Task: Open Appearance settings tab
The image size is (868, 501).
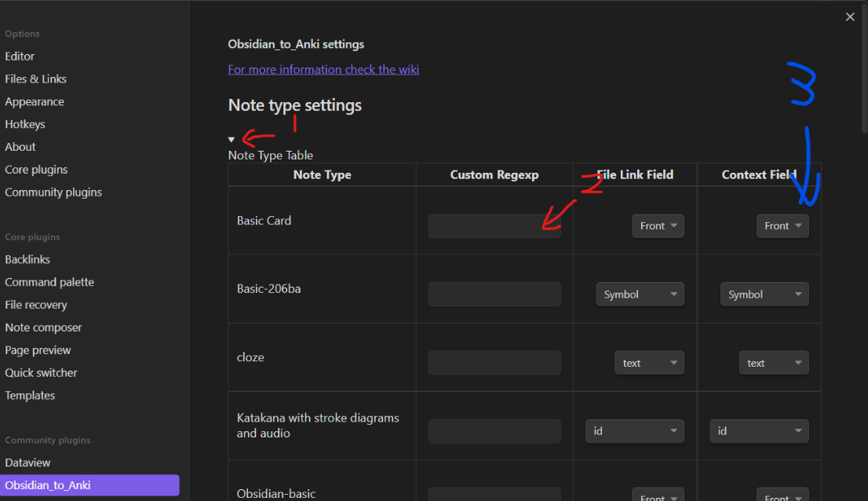Action: (x=35, y=102)
